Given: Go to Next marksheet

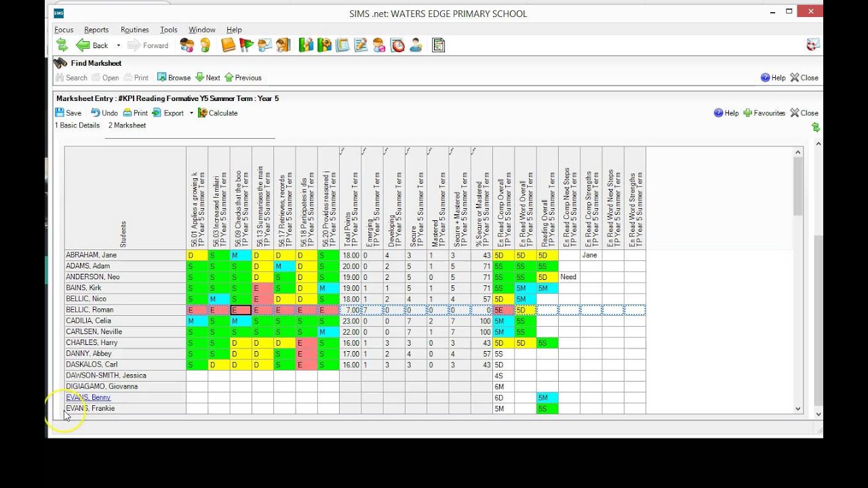Looking at the screenshot, I should [x=208, y=78].
